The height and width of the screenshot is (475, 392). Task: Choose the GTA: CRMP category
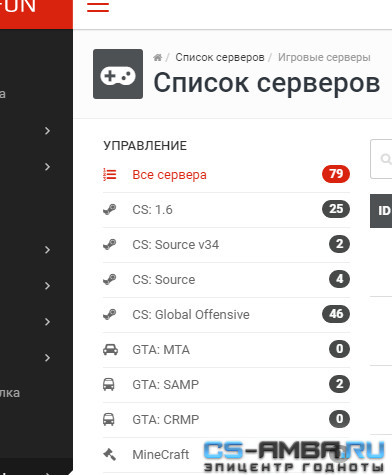[x=166, y=420]
